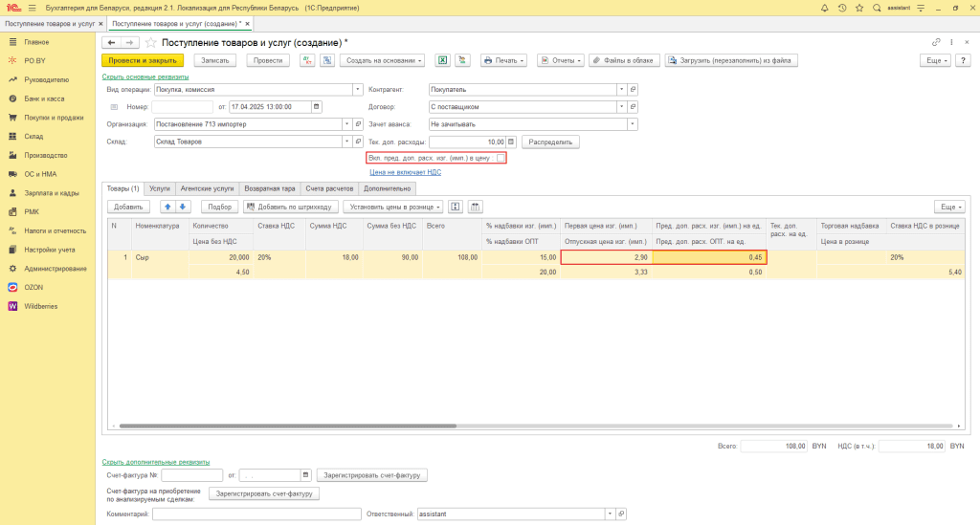The image size is (980, 525).
Task: Click the Excel export icon in toolbar
Action: 442,60
